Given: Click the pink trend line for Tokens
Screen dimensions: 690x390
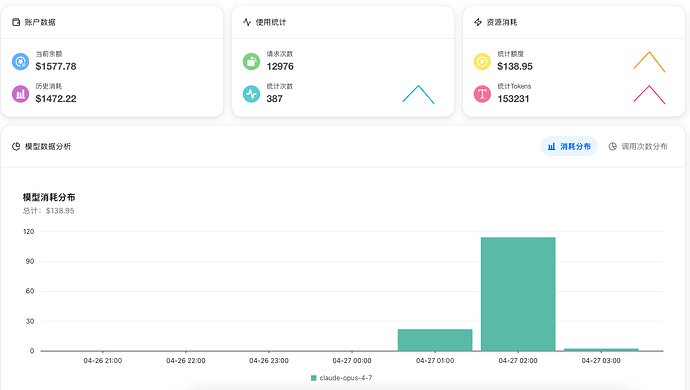Looking at the screenshot, I should (x=649, y=94).
